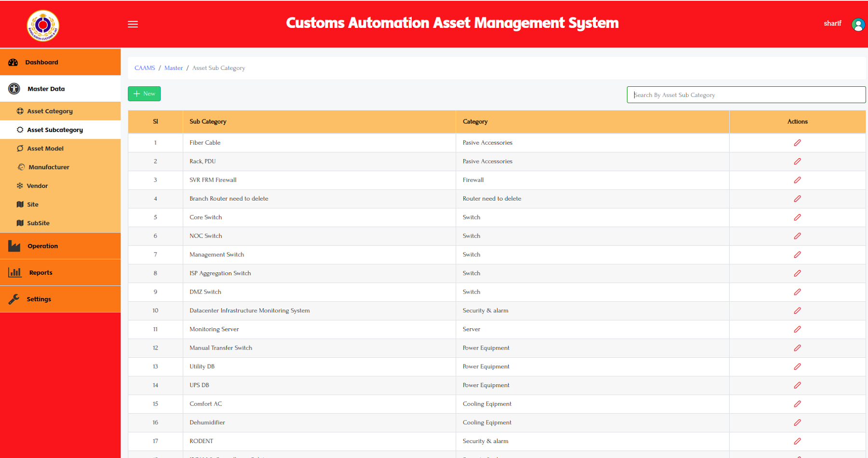The image size is (868, 458).
Task: Focus the Search By Asset Sub Category field
Action: point(746,95)
